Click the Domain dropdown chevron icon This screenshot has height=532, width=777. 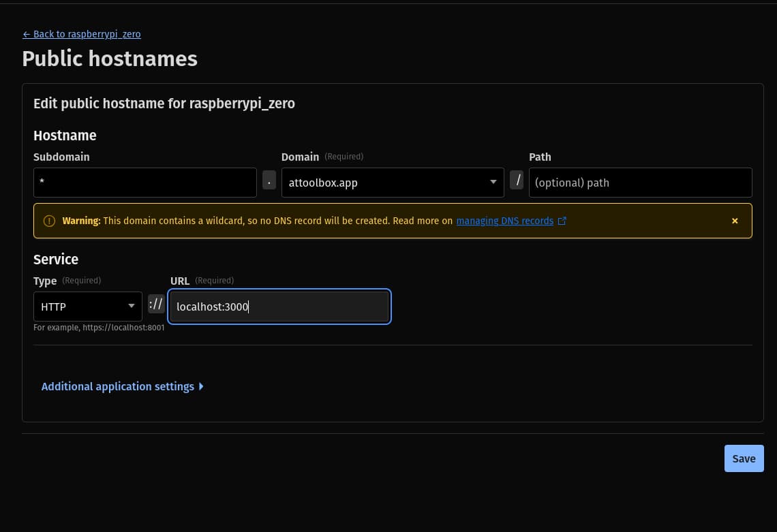pos(493,183)
